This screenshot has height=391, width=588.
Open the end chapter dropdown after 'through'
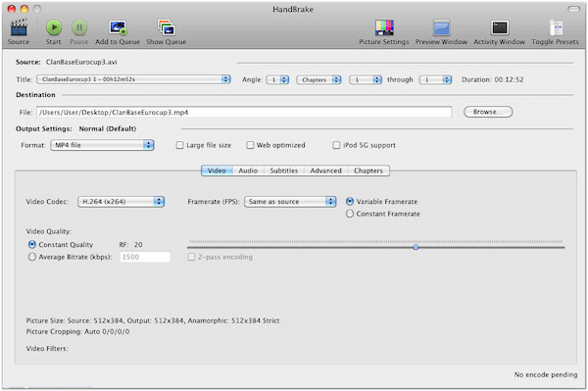pyautogui.click(x=435, y=79)
